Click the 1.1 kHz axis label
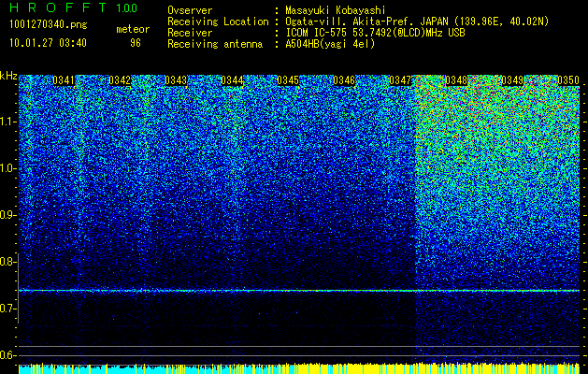 (8, 122)
